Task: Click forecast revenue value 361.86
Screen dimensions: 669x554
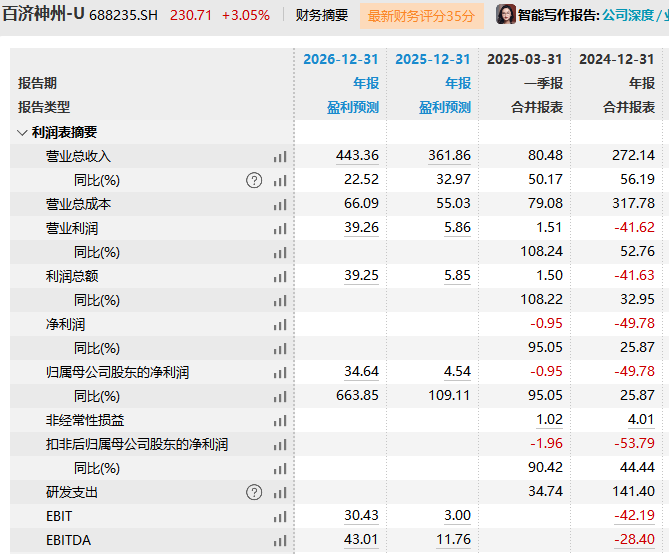Action: click(449, 155)
